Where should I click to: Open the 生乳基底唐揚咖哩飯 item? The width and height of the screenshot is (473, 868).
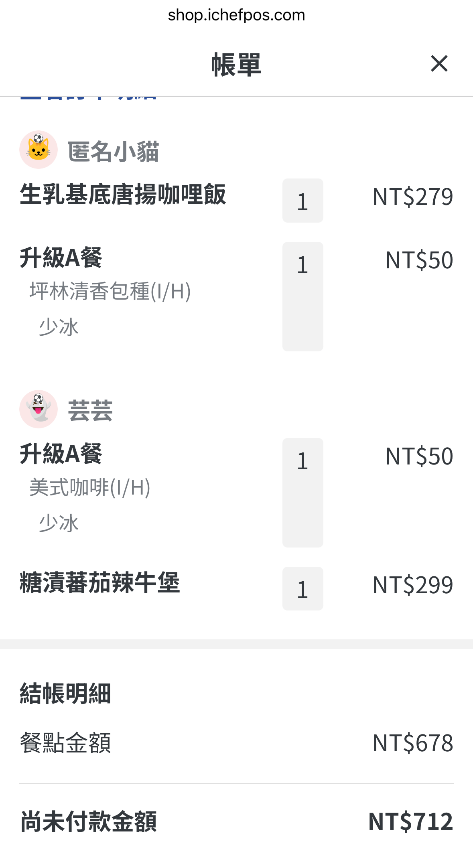123,195
